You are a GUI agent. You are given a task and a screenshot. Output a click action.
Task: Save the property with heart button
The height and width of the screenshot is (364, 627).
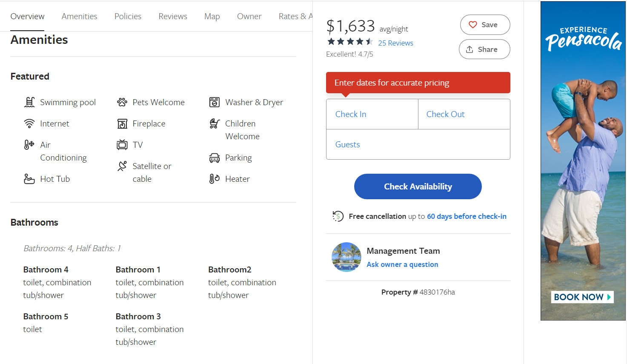click(485, 25)
